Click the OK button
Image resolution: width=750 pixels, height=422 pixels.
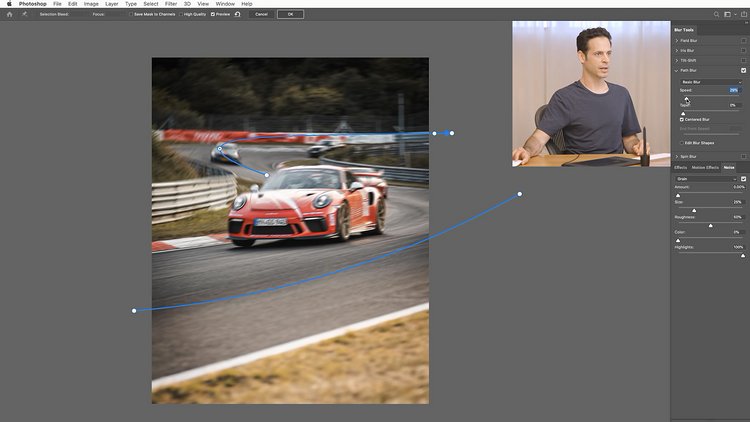pos(290,14)
